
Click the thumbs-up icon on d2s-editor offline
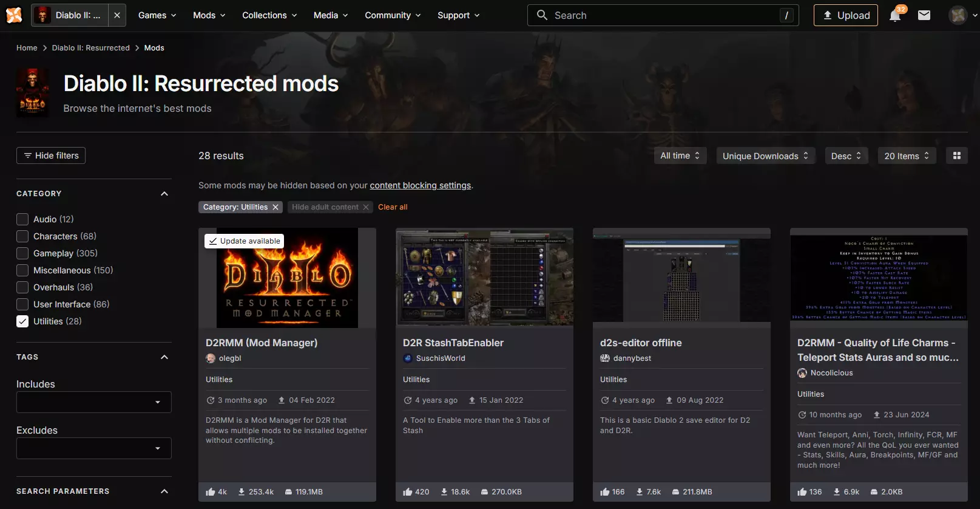click(x=605, y=492)
